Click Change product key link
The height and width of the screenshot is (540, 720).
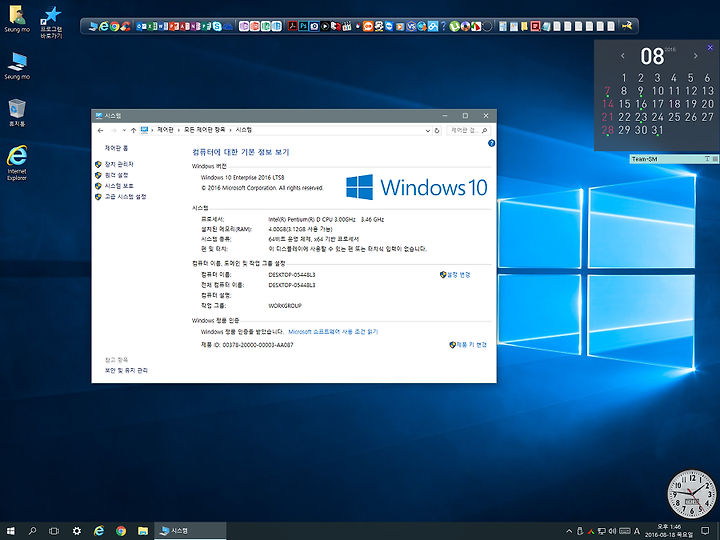[x=468, y=345]
